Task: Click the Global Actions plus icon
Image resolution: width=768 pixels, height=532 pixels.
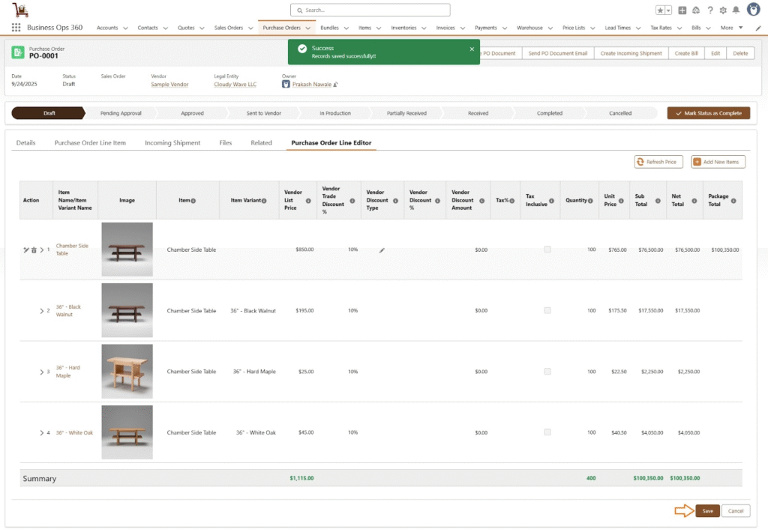Action: pyautogui.click(x=682, y=10)
